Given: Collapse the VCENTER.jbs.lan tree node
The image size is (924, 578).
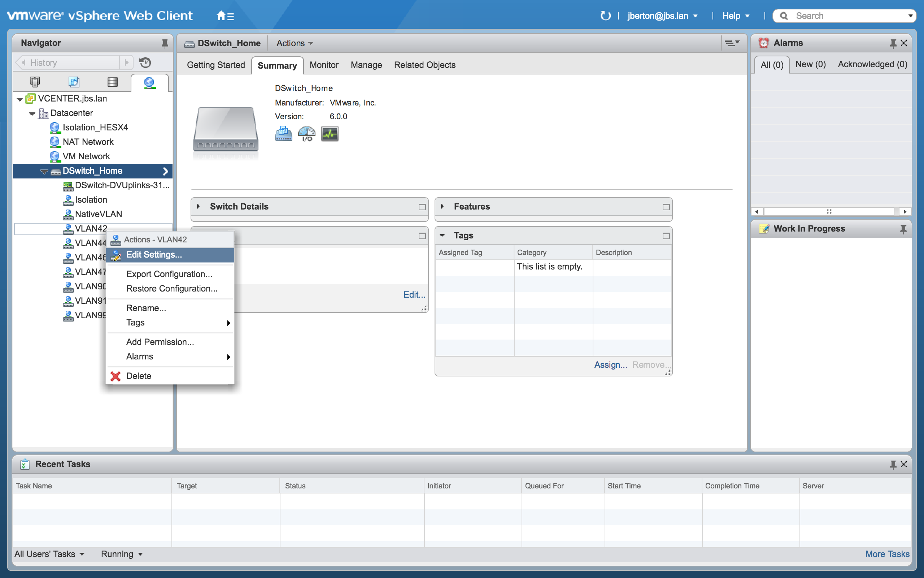Looking at the screenshot, I should [x=20, y=99].
